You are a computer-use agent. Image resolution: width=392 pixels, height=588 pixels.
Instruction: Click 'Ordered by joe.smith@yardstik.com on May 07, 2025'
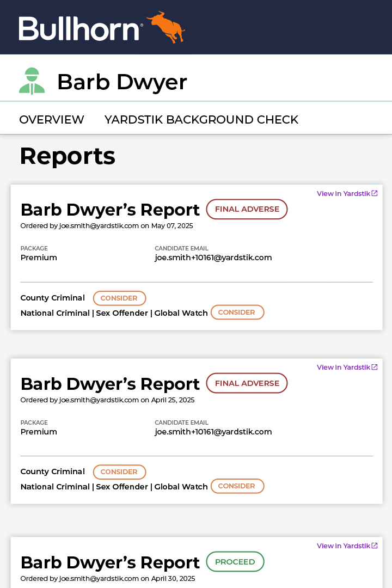coord(107,226)
